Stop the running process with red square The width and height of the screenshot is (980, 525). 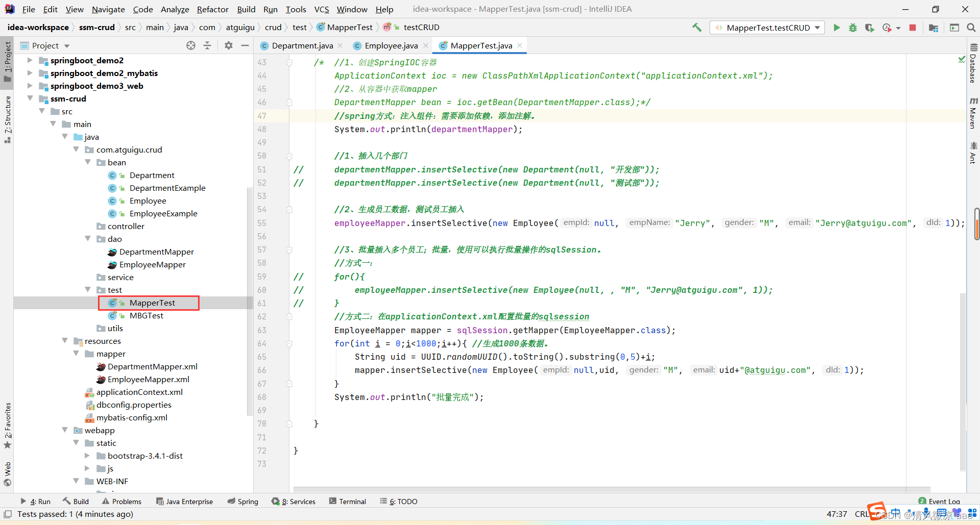point(913,28)
